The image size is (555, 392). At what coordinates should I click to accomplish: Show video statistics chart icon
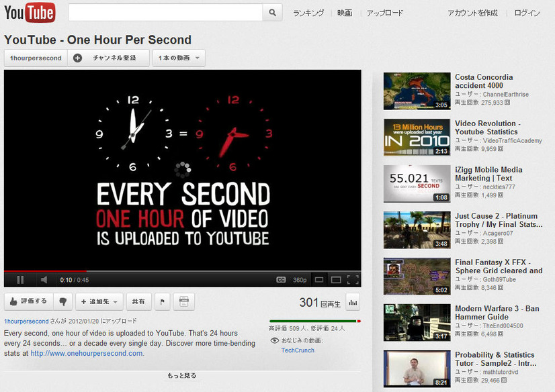(x=353, y=303)
